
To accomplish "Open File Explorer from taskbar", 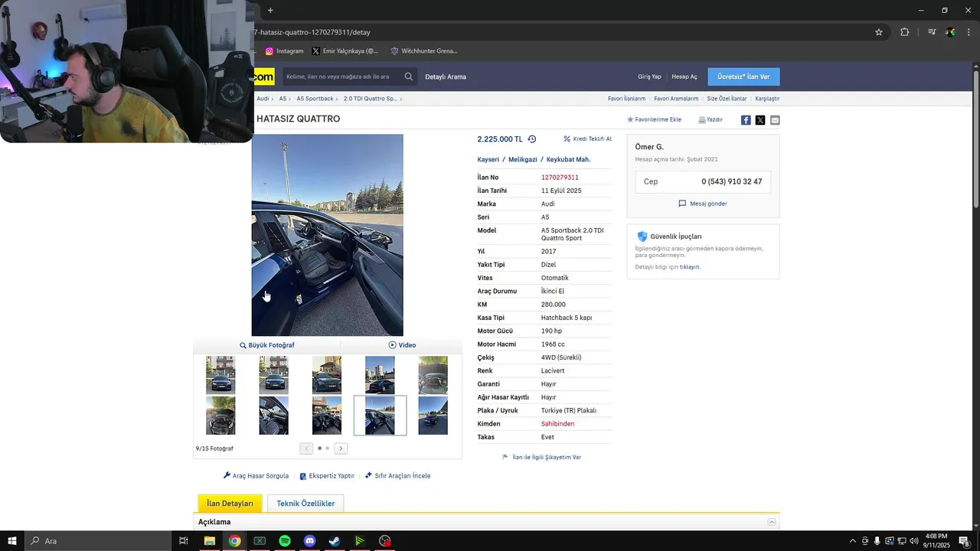I will tap(209, 541).
